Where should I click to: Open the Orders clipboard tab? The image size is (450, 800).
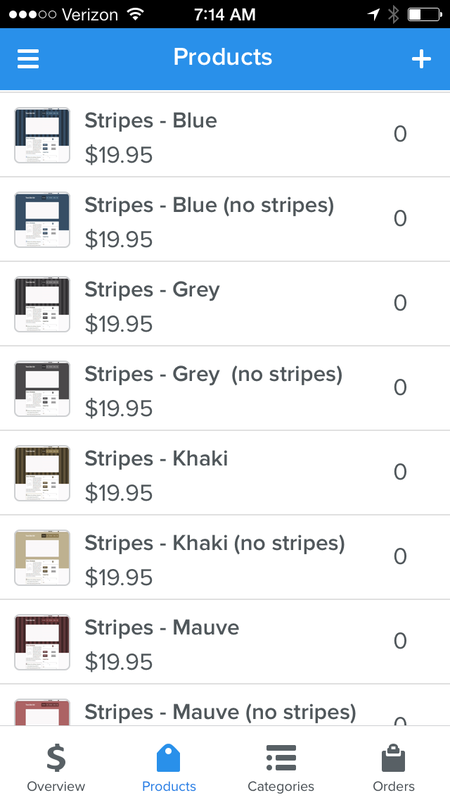click(x=393, y=767)
